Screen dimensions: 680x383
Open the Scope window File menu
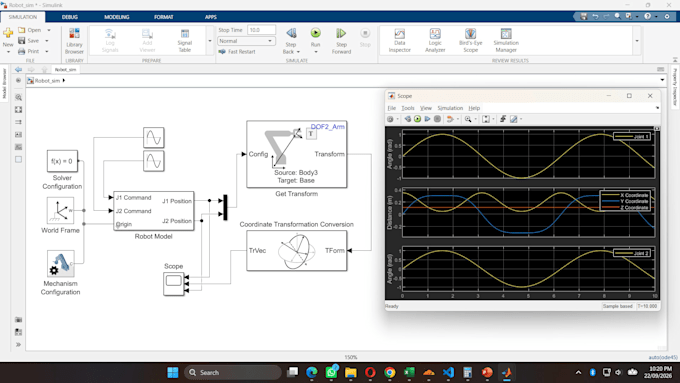tap(392, 108)
